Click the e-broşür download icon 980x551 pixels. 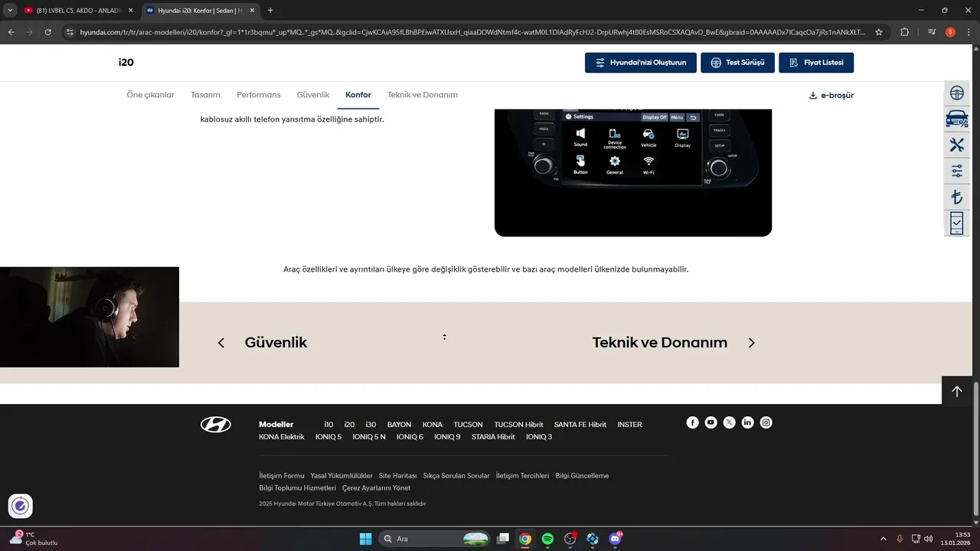(x=812, y=96)
